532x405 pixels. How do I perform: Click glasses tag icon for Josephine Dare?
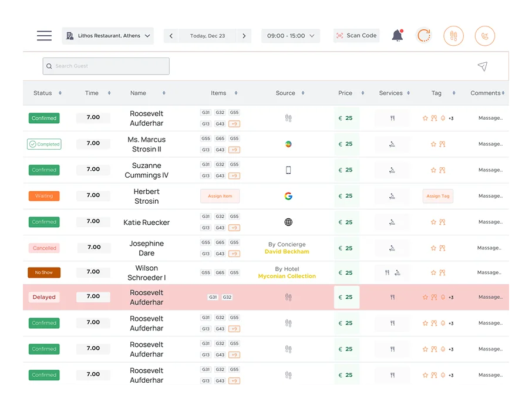coord(442,248)
